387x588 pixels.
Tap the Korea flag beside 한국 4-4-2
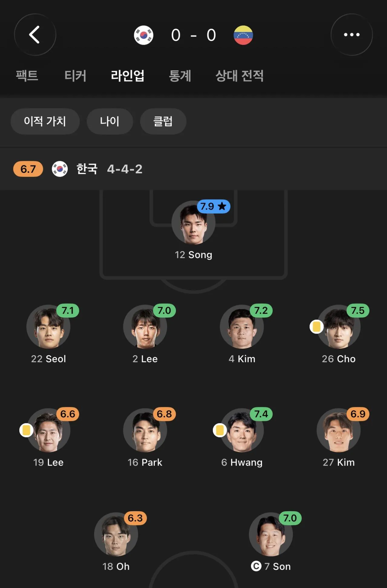click(x=60, y=169)
